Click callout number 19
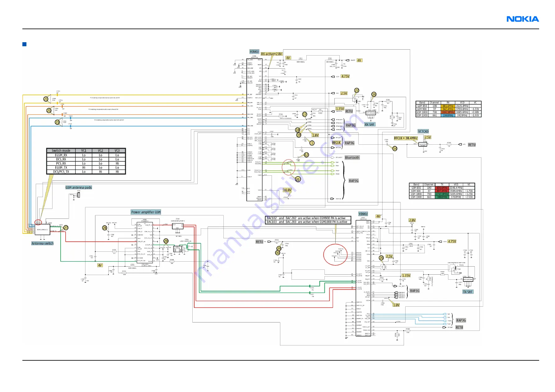The height and width of the screenshot is (392, 555). click(x=299, y=135)
